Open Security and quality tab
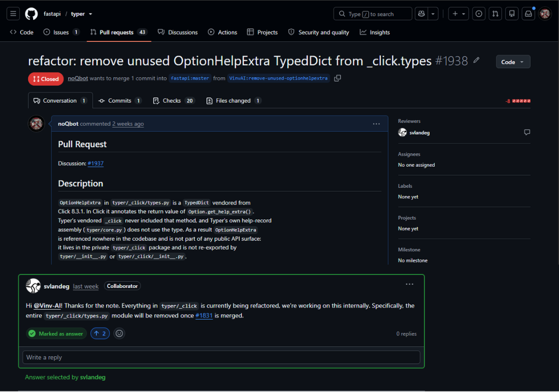 coord(319,33)
